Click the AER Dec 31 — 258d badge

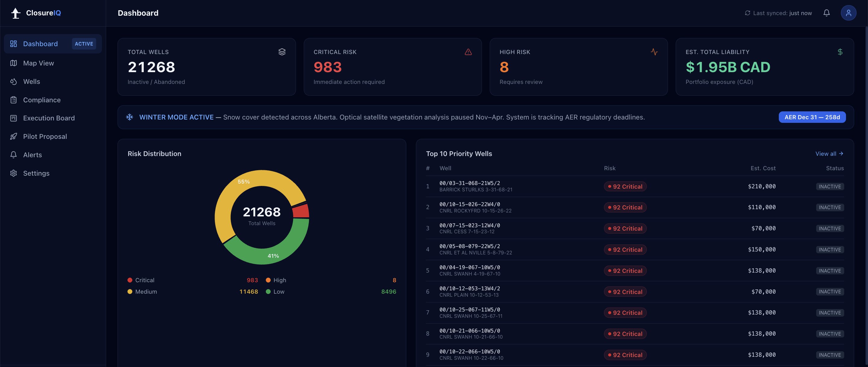(x=812, y=117)
